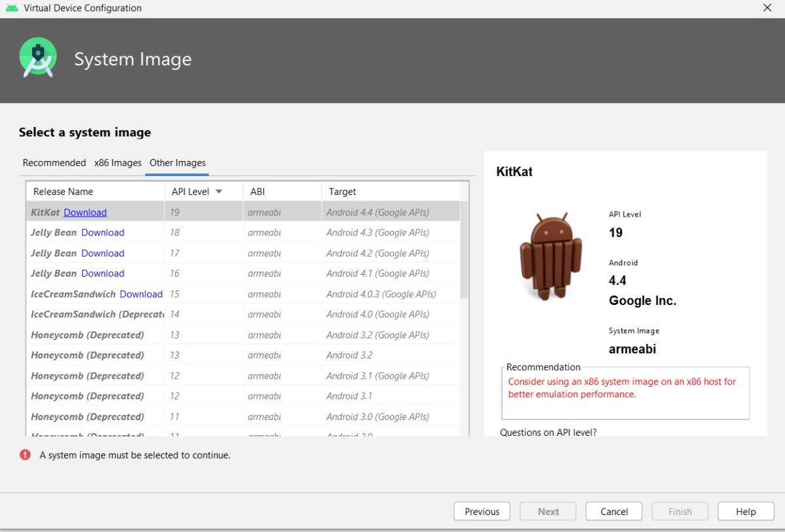Switch to the x86 Images tab
Image resolution: width=785 pixels, height=532 pixels.
click(118, 163)
